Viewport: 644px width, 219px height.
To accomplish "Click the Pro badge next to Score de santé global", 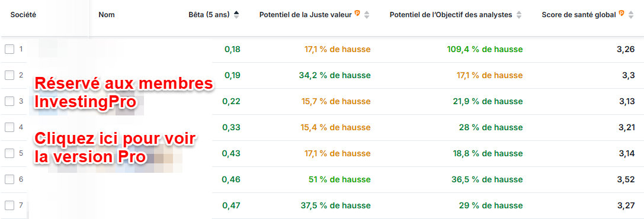I will click(621, 14).
